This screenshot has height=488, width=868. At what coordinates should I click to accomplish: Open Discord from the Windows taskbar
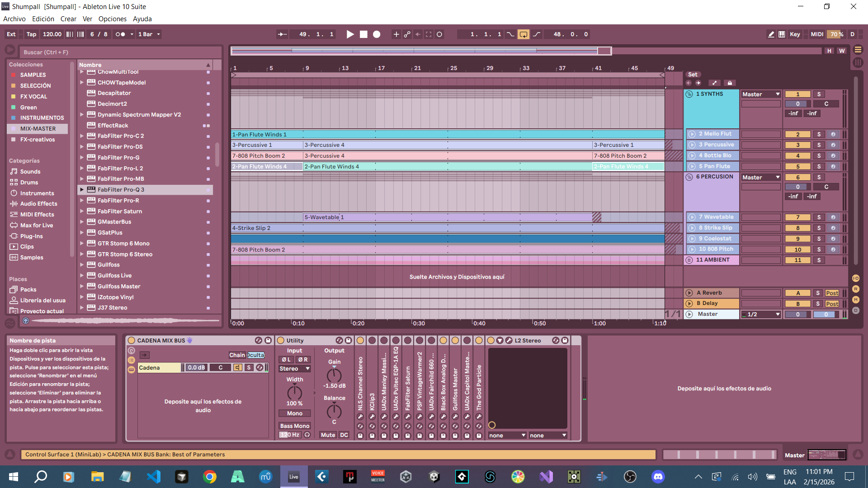point(658,476)
